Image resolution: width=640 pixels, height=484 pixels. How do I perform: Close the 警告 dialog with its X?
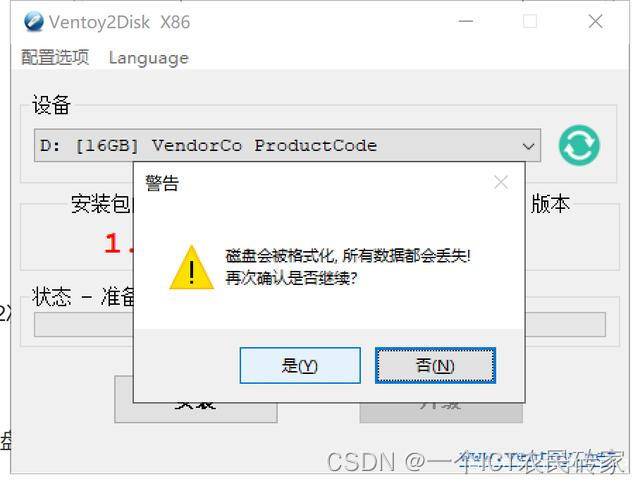501,182
